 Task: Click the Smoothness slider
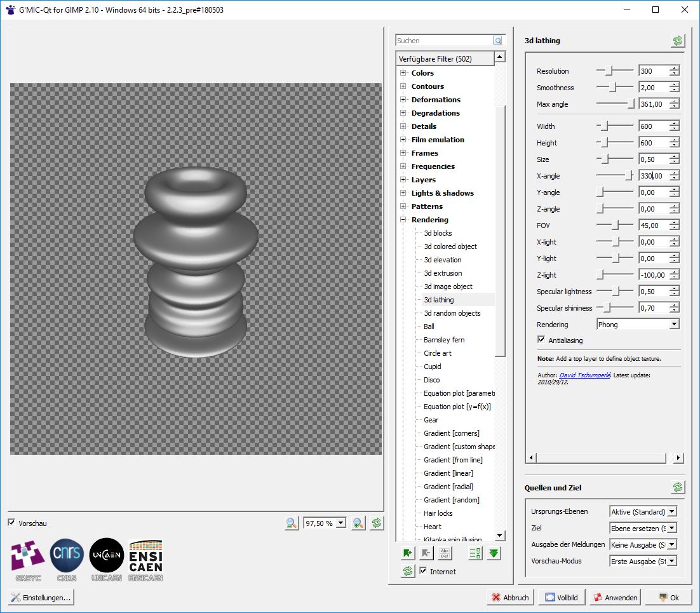pos(614,88)
